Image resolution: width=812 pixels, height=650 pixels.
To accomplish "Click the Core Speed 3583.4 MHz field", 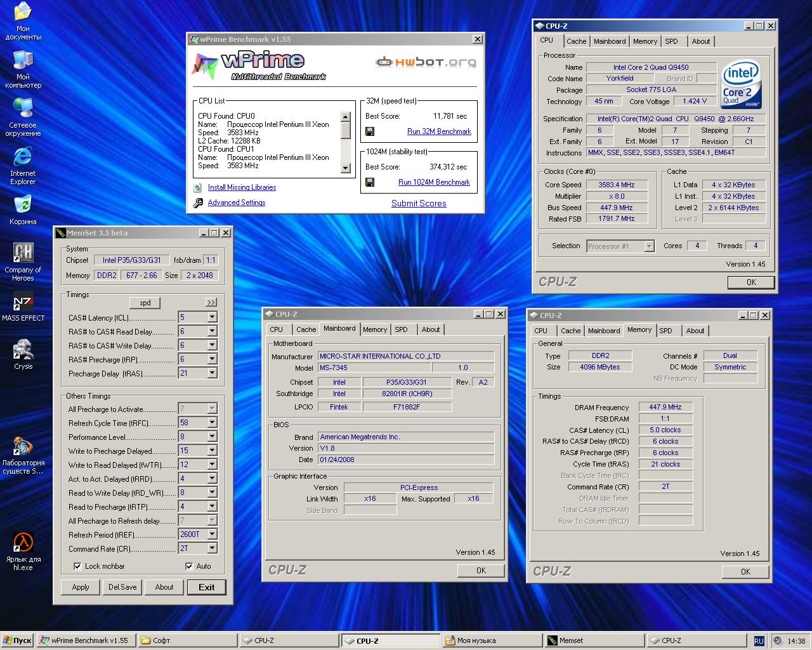I will [617, 185].
